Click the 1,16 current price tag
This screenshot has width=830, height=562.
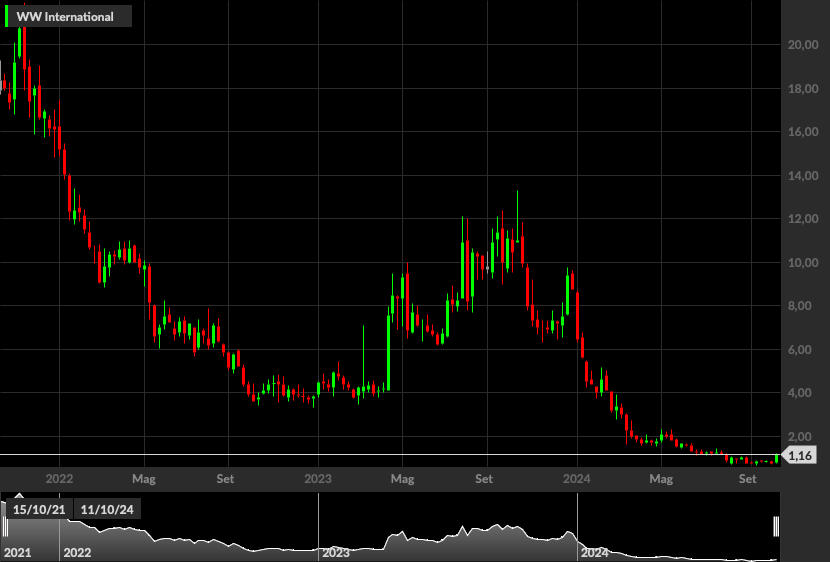point(799,455)
